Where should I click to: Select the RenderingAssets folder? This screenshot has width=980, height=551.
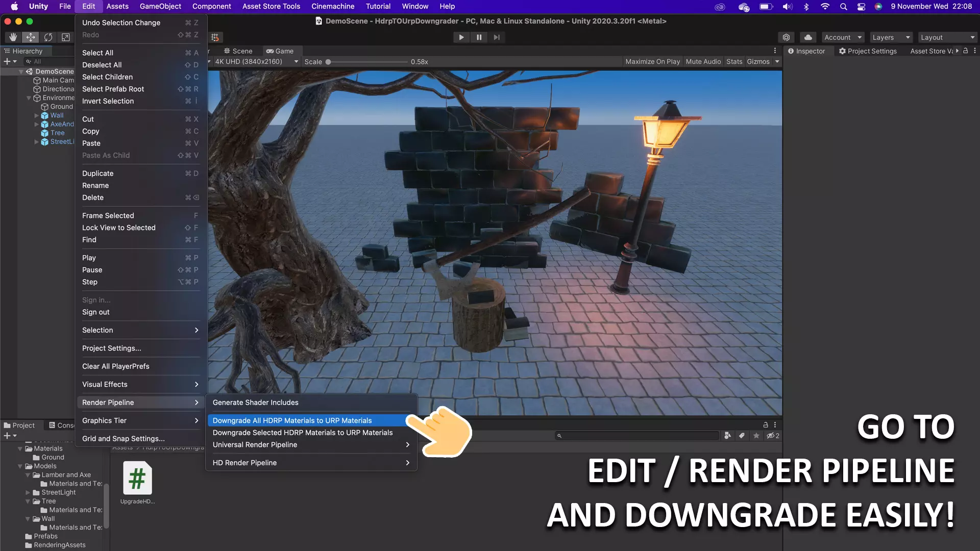(59, 545)
